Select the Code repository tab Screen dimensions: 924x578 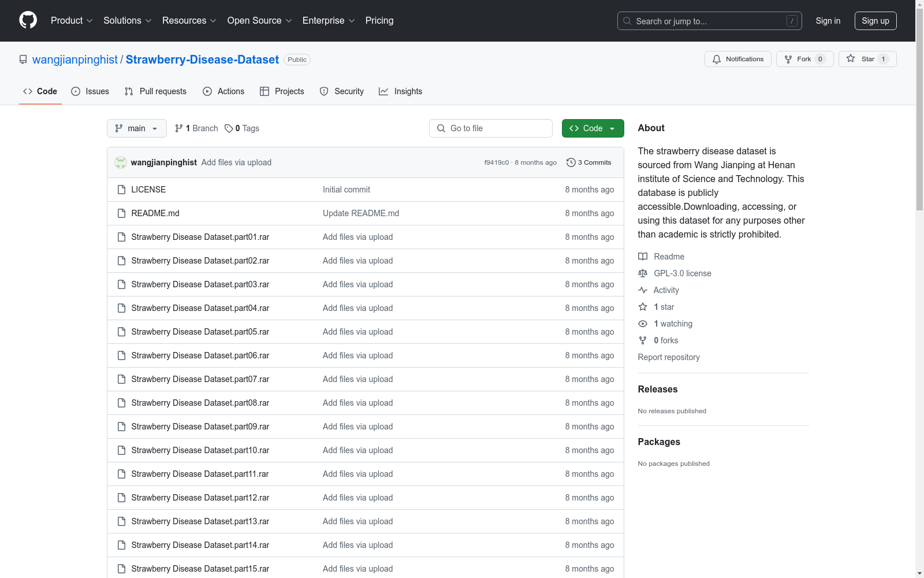coord(40,91)
